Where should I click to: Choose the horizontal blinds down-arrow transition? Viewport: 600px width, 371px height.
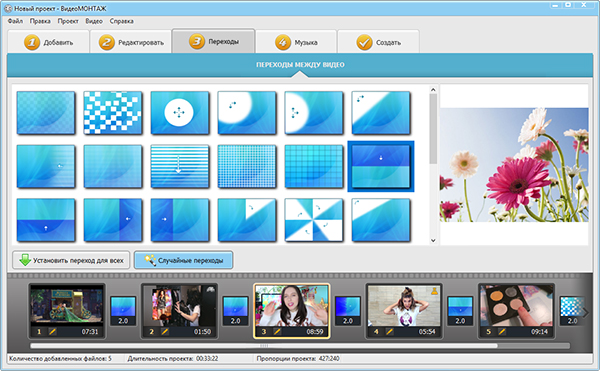click(x=179, y=166)
